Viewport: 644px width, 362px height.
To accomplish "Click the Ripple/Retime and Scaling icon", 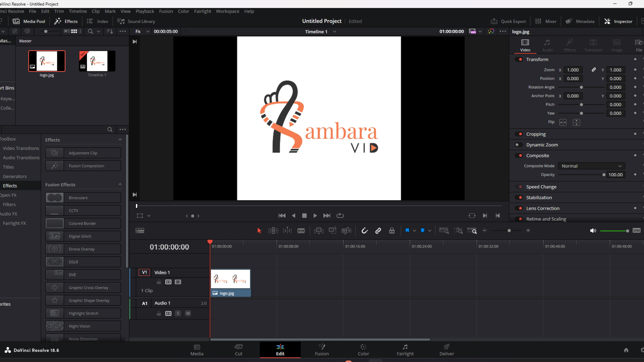I will [521, 219].
